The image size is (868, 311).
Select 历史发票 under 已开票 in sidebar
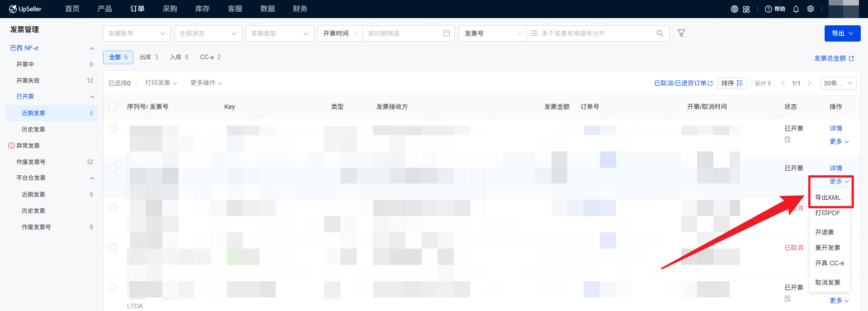point(33,129)
